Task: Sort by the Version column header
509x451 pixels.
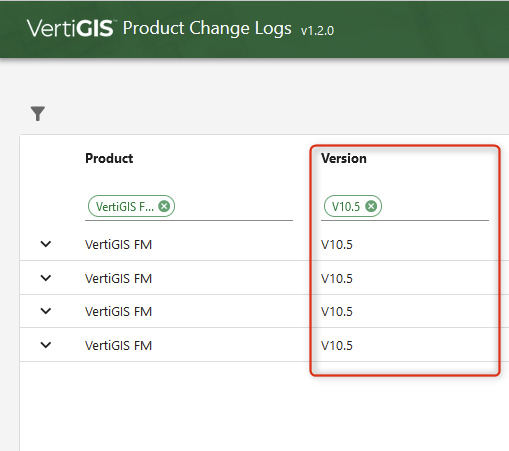Action: (344, 158)
